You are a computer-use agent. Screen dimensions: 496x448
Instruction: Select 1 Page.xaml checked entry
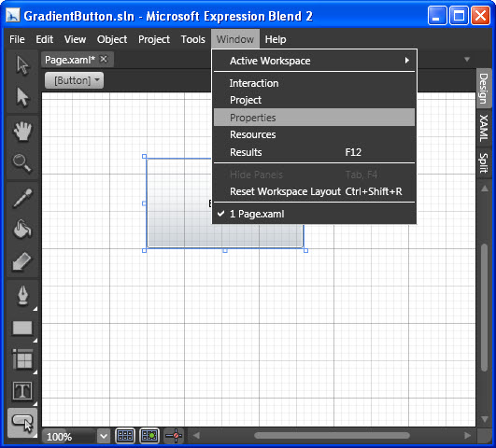[314, 214]
